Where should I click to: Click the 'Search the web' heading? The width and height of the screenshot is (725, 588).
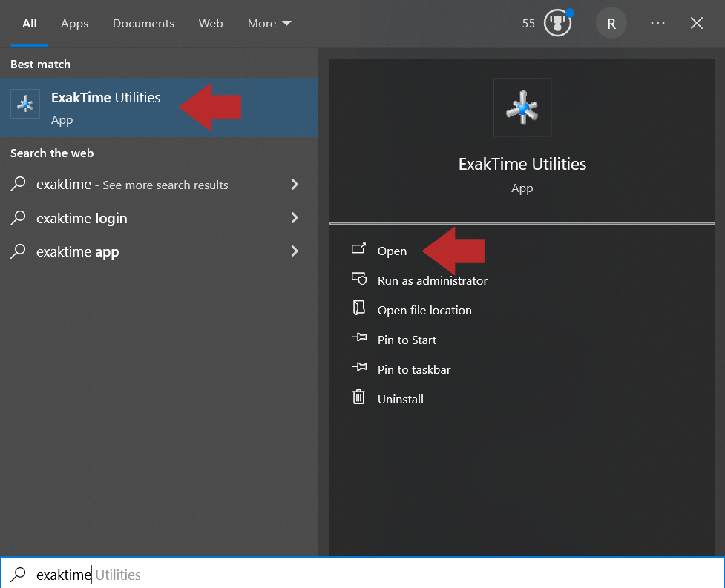52,153
